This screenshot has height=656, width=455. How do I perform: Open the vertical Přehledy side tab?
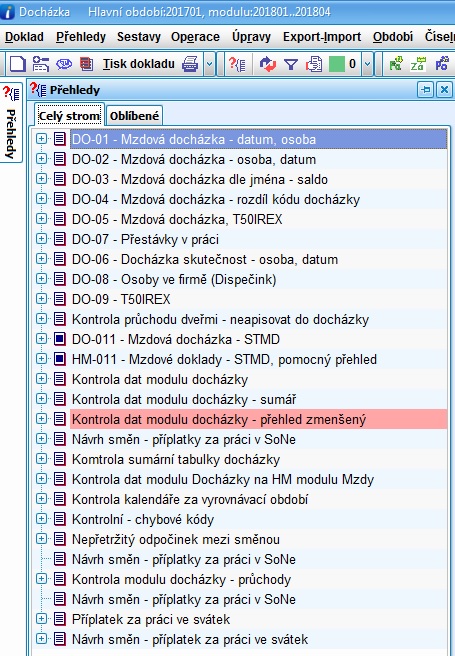click(x=11, y=122)
